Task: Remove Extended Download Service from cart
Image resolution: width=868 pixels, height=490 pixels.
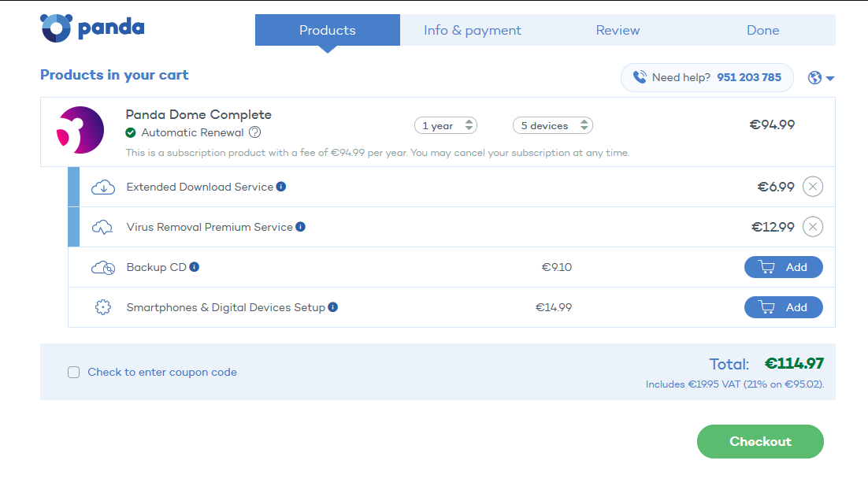Action: 813,187
